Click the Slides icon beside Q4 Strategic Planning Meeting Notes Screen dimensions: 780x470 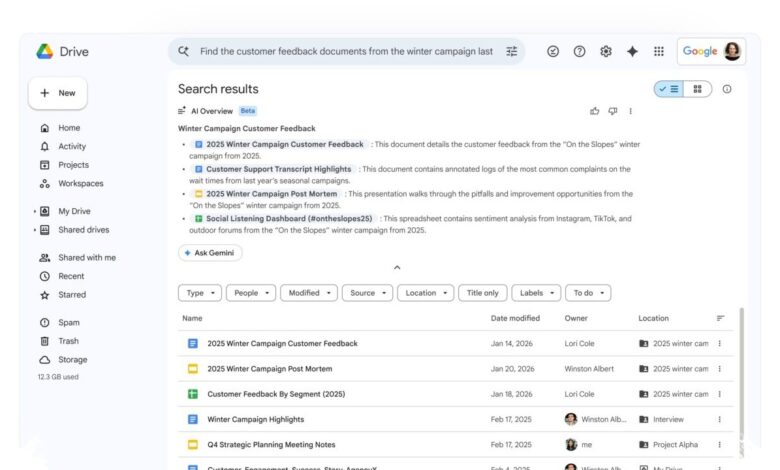tap(193, 445)
